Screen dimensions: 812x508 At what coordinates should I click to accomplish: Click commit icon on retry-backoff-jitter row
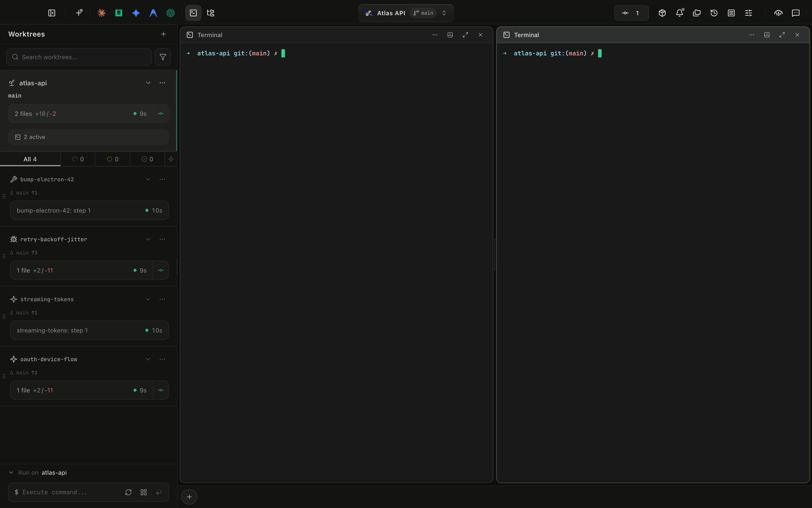(161, 270)
